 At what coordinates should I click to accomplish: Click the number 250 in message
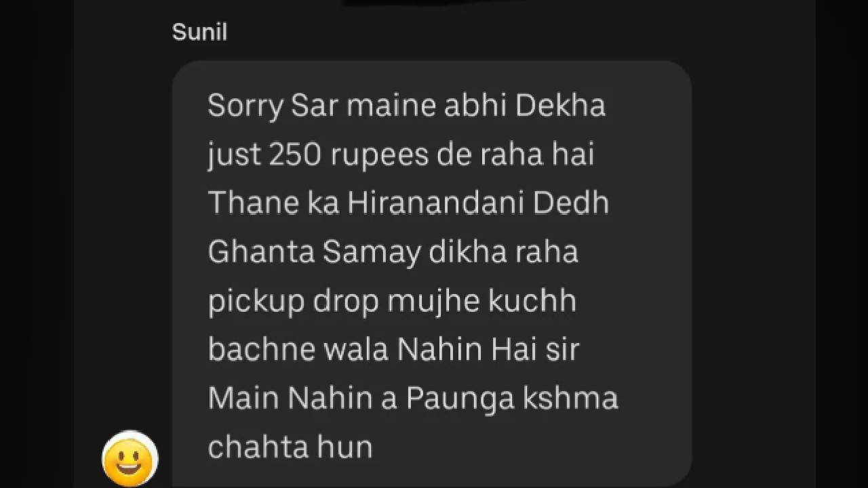[295, 155]
